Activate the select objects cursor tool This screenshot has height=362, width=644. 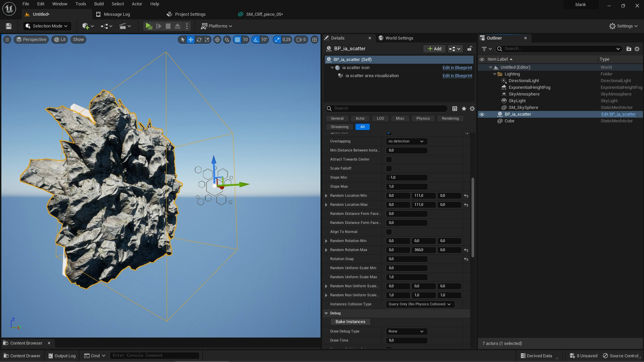(x=182, y=40)
